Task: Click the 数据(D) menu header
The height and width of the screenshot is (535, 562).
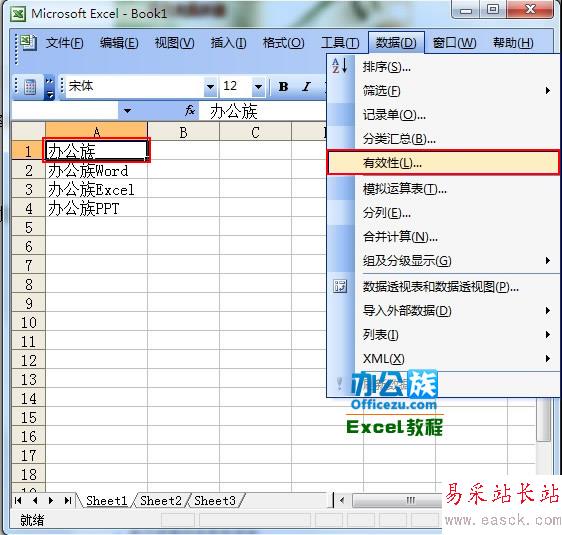Action: [396, 43]
